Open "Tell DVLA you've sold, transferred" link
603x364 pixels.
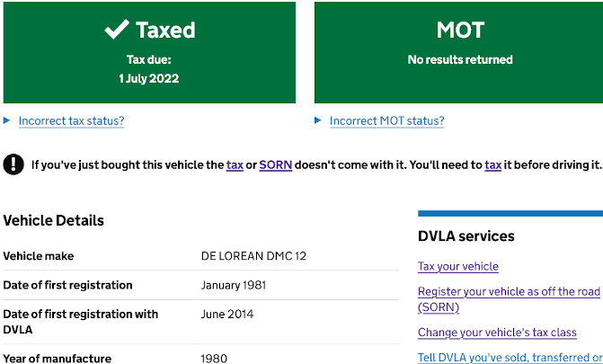[510, 358]
